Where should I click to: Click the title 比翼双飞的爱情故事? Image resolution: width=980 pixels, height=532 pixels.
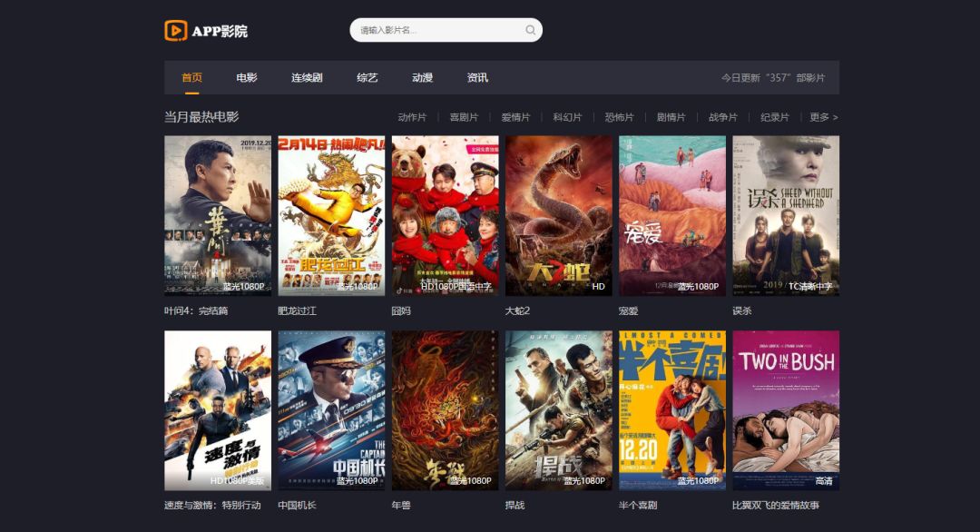pyautogui.click(x=776, y=505)
